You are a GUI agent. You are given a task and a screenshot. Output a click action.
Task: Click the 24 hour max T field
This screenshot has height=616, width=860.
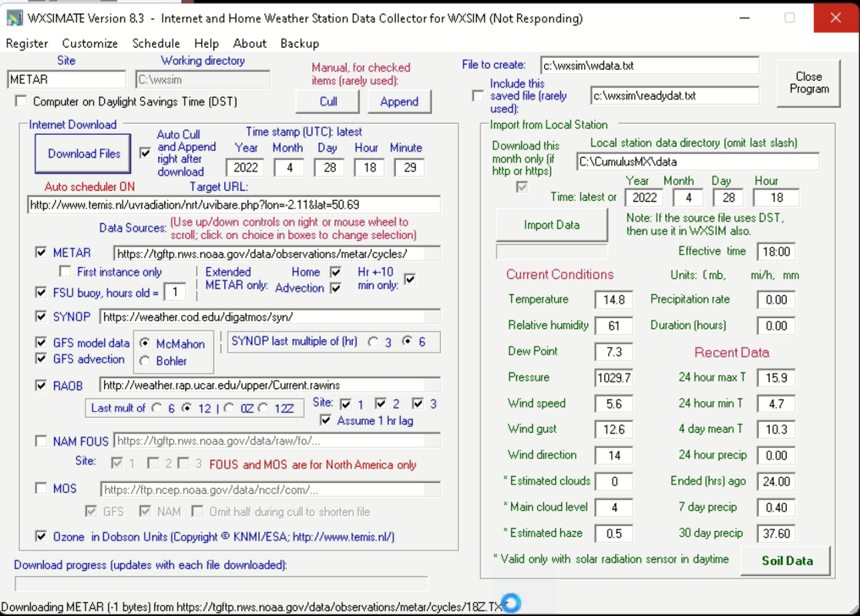[x=776, y=377]
